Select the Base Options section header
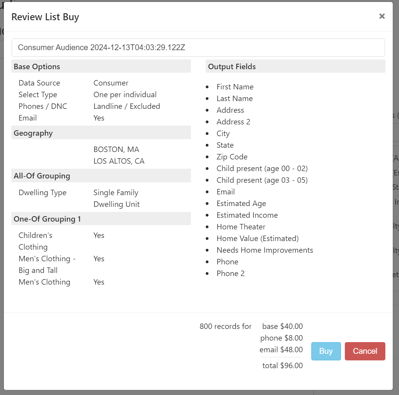Viewport: 399px width, 395px height. click(x=101, y=66)
